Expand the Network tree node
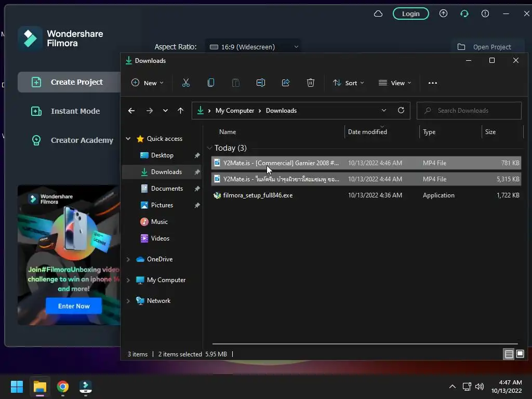 coord(128,301)
